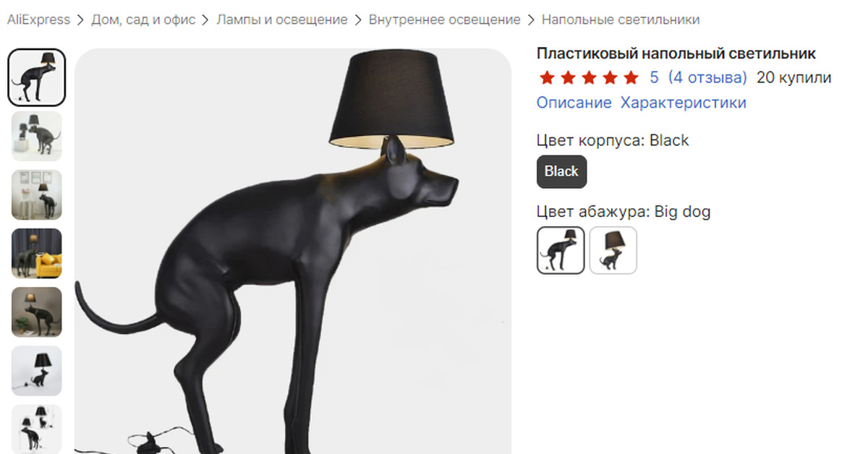Select fifth thumbnail with brown wall room
Screen dimensions: 868x454
(x=36, y=312)
